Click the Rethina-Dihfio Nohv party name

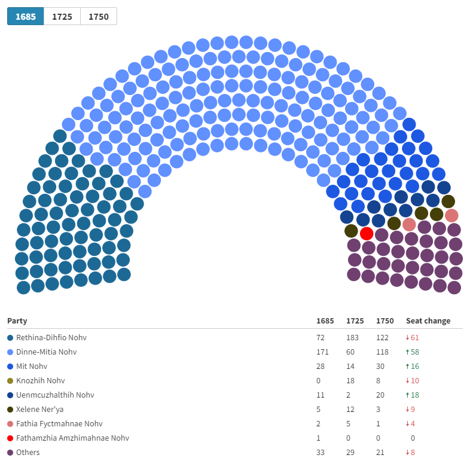point(51,337)
